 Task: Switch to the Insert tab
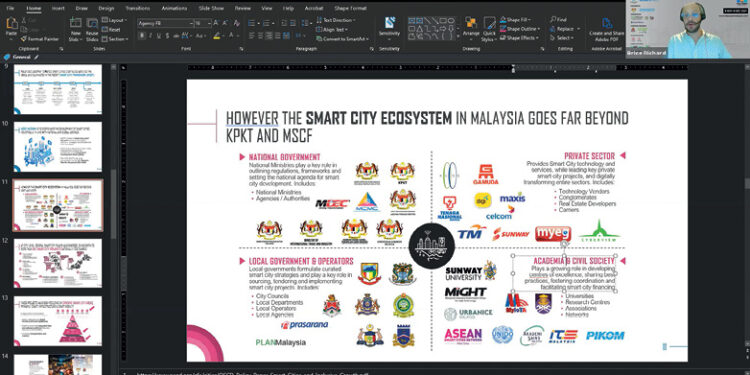point(58,8)
